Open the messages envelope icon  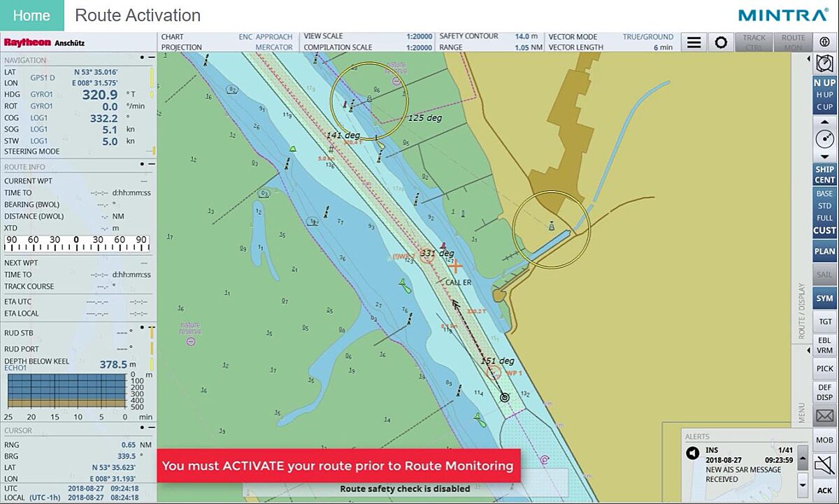click(825, 416)
